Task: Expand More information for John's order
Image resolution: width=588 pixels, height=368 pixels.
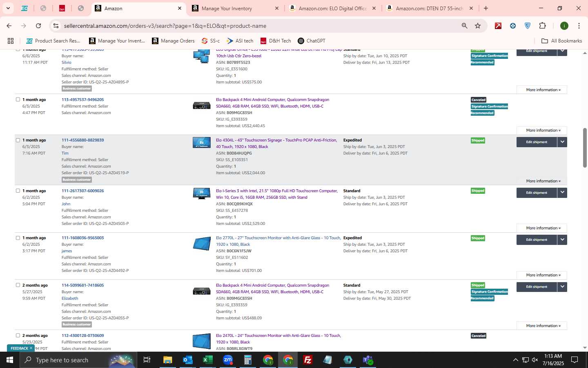Action: 542,228
